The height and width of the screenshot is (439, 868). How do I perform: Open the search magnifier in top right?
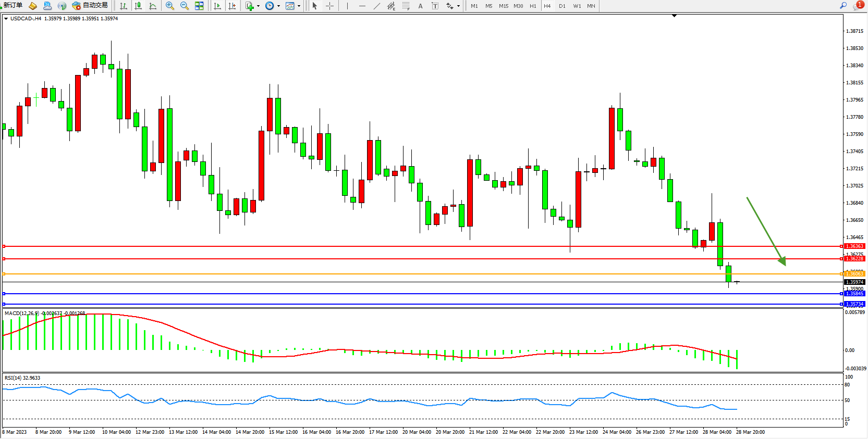tap(843, 5)
